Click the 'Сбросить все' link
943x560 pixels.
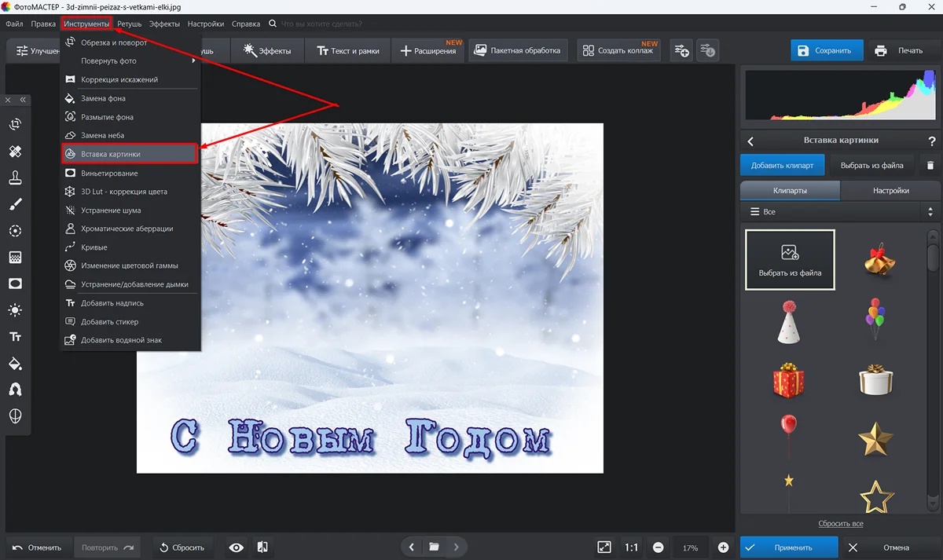coord(840,523)
